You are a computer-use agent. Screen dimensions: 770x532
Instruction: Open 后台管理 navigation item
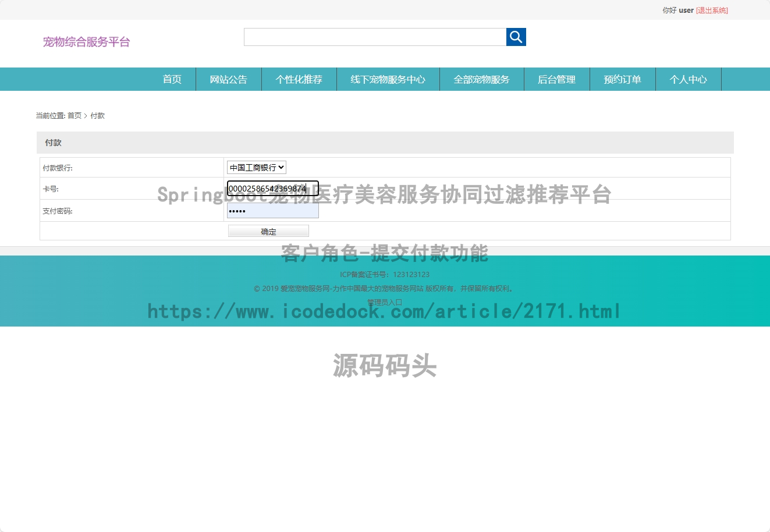coord(557,79)
